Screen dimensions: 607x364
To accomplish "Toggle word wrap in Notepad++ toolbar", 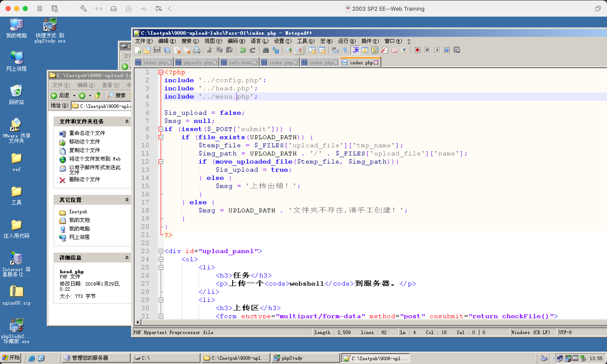I will (335, 50).
